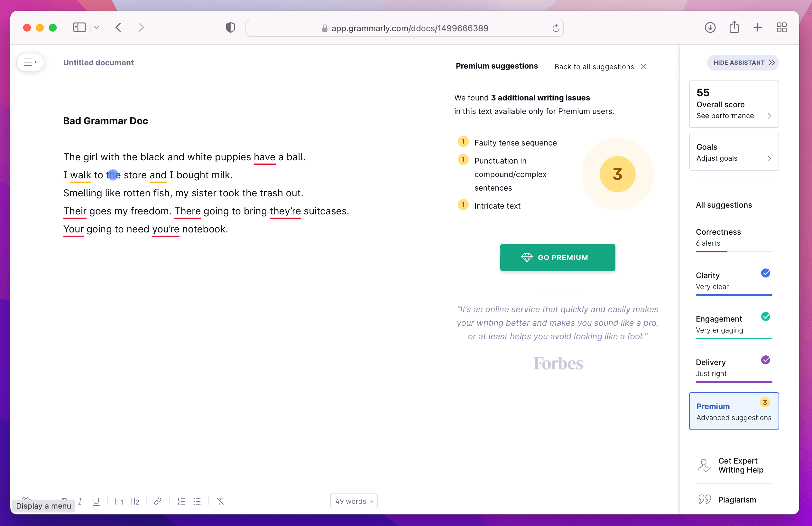Switch to Back to all suggestions
Screen dimensions: 812x526
[x=594, y=67]
